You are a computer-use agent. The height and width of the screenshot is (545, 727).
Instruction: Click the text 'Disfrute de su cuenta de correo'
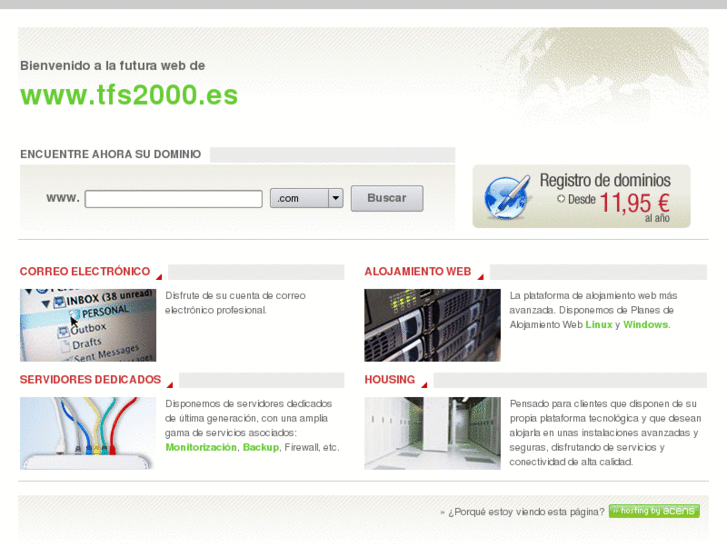(x=236, y=295)
